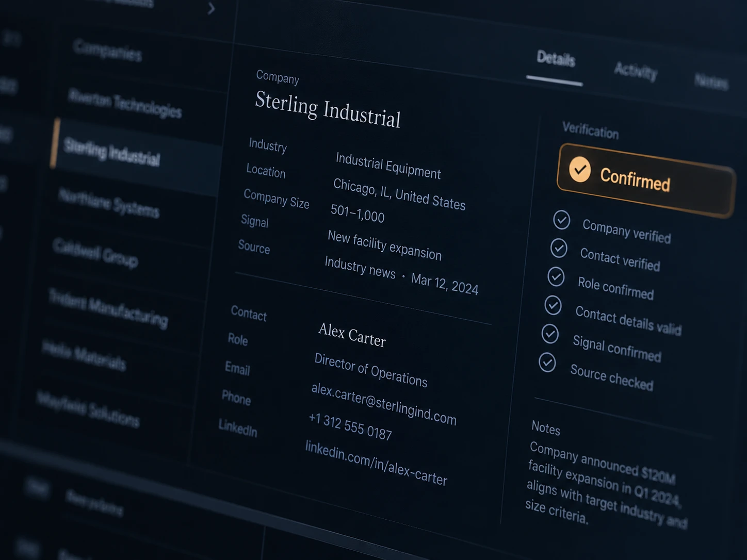Click the Notes heading above the note text

tap(546, 428)
